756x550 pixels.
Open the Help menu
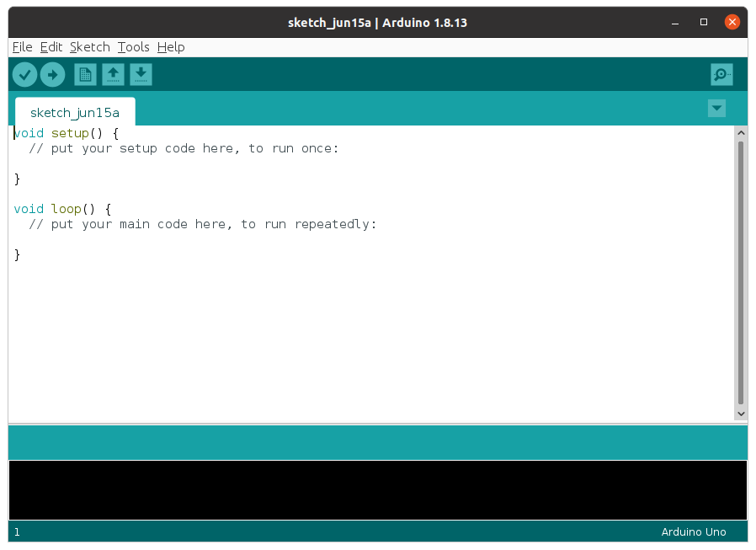[170, 47]
